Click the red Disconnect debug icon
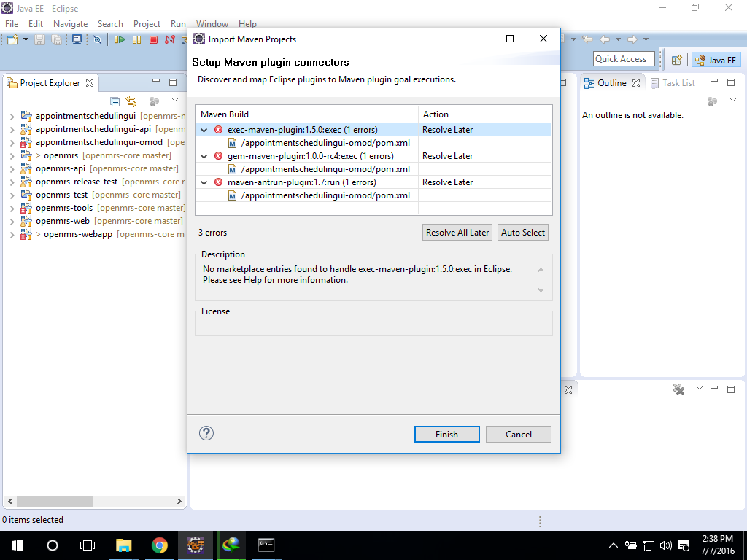 coord(169,39)
